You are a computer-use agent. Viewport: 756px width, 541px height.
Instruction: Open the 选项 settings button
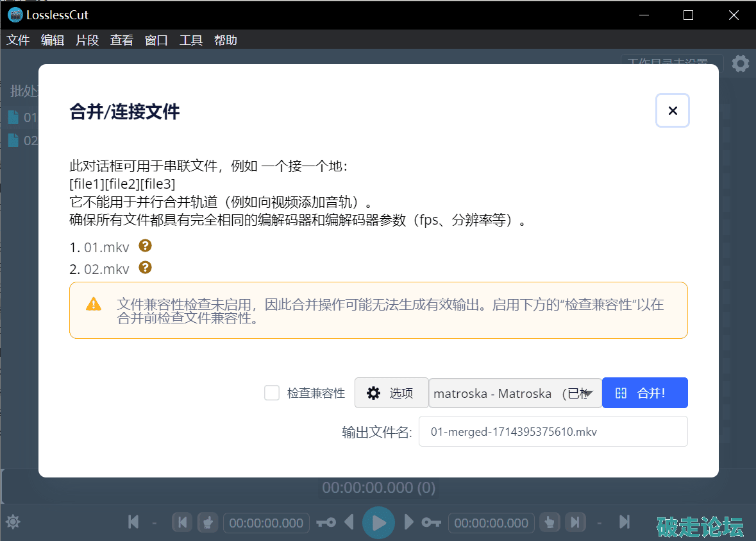pos(391,393)
